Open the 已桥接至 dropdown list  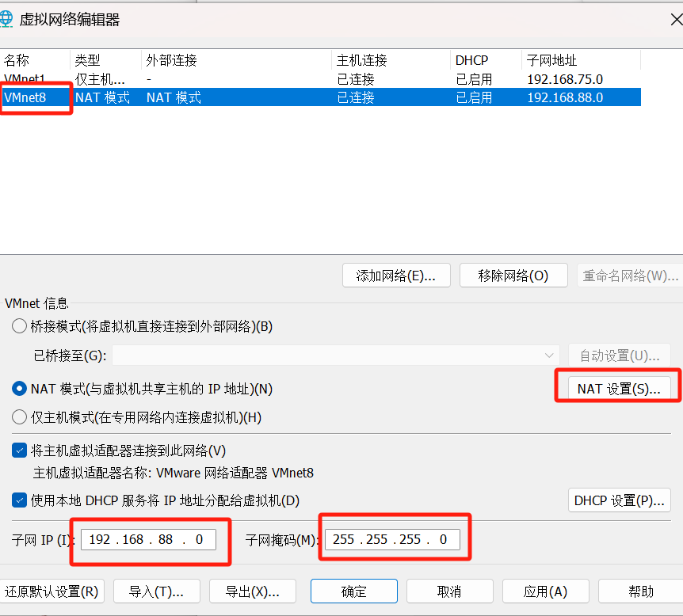336,356
